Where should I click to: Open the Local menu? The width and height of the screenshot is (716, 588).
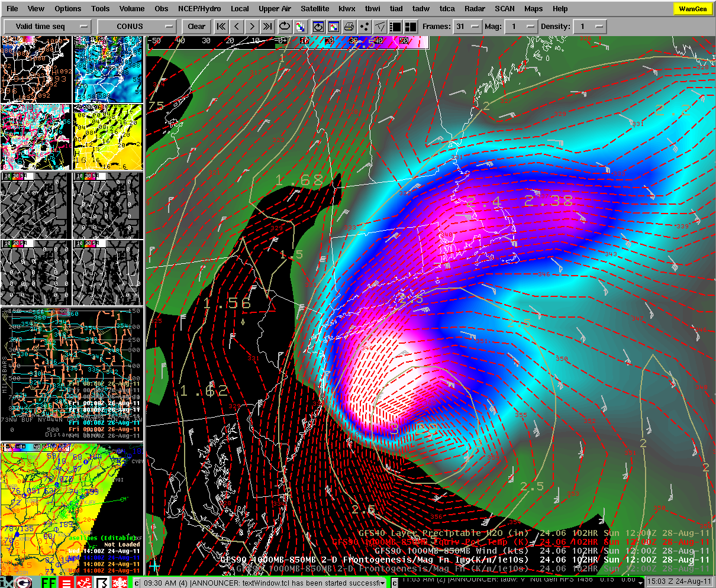[x=240, y=9]
